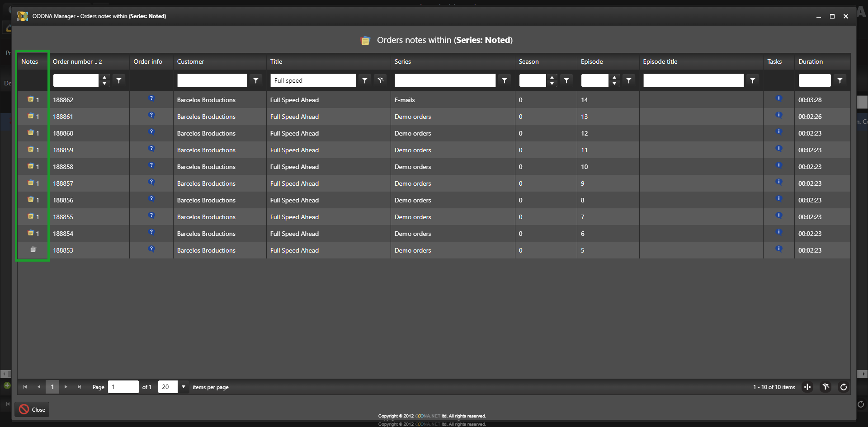Clear the Title column filter
The height and width of the screenshot is (427, 868).
tap(381, 80)
